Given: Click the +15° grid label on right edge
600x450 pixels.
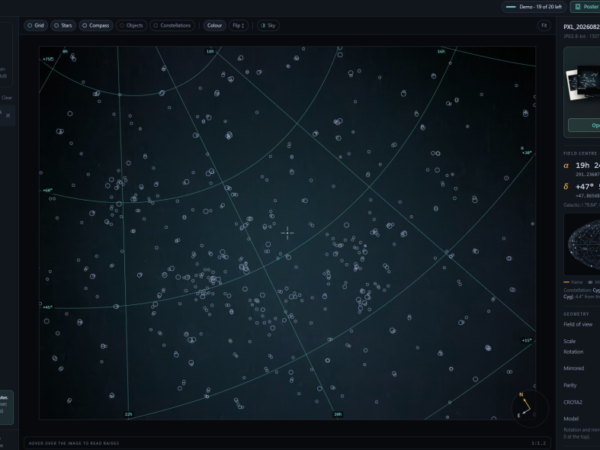Looking at the screenshot, I should point(527,340).
